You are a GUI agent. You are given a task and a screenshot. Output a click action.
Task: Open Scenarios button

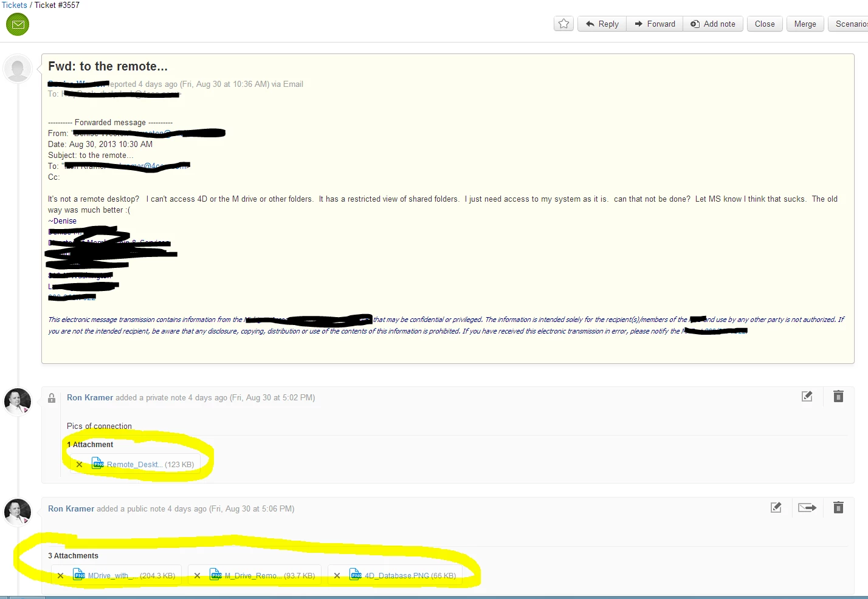point(849,24)
